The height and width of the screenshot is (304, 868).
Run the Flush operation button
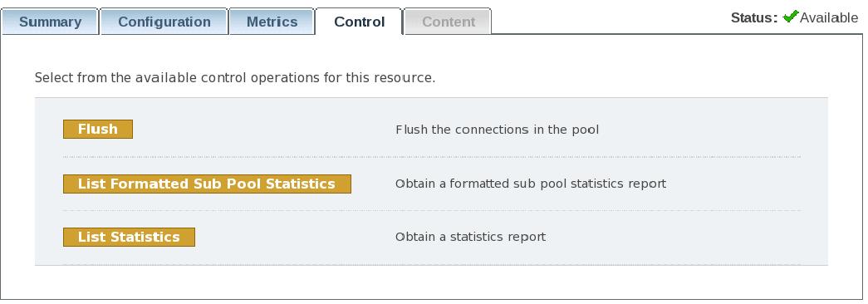98,129
